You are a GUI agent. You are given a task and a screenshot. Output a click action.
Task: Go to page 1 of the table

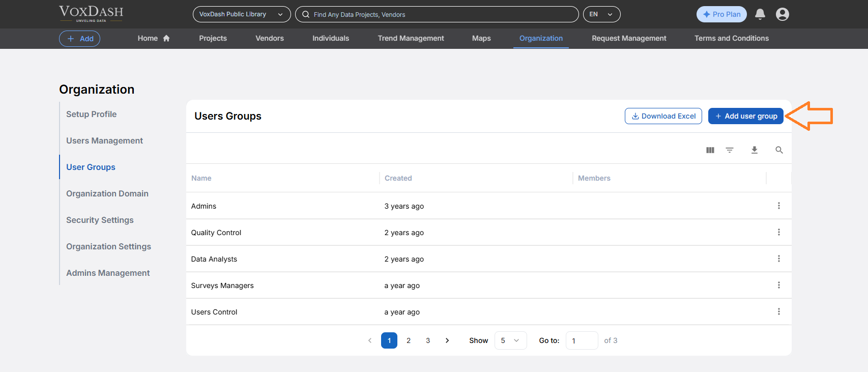point(389,340)
